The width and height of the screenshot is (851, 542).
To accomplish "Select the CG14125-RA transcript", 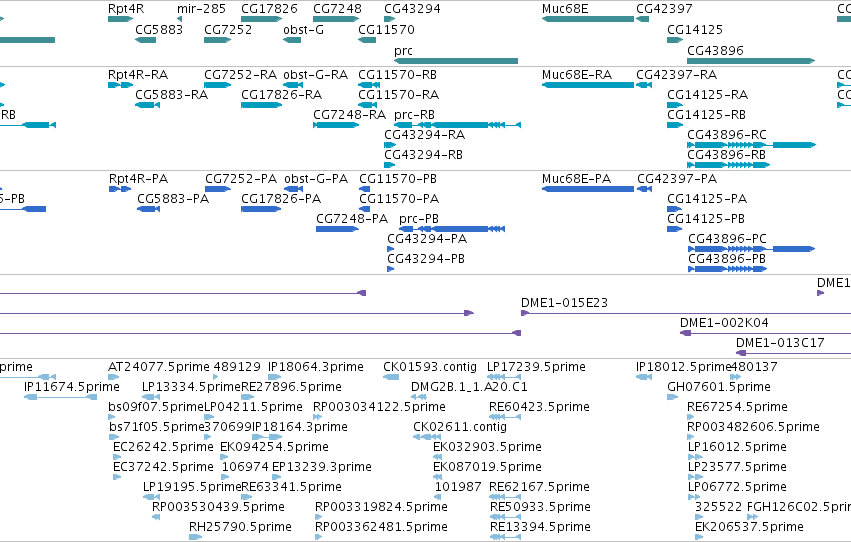I will [675, 105].
